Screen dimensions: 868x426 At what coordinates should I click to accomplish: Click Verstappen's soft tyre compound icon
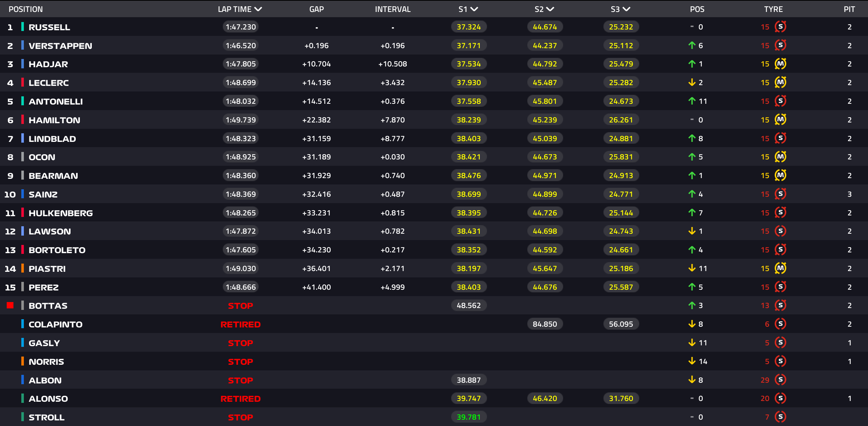pyautogui.click(x=780, y=46)
